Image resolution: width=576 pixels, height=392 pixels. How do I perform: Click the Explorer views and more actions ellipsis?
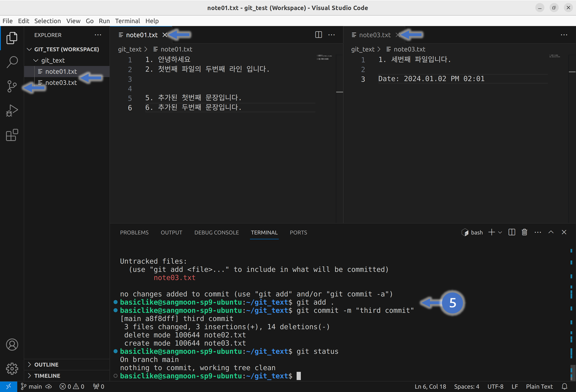(x=98, y=35)
